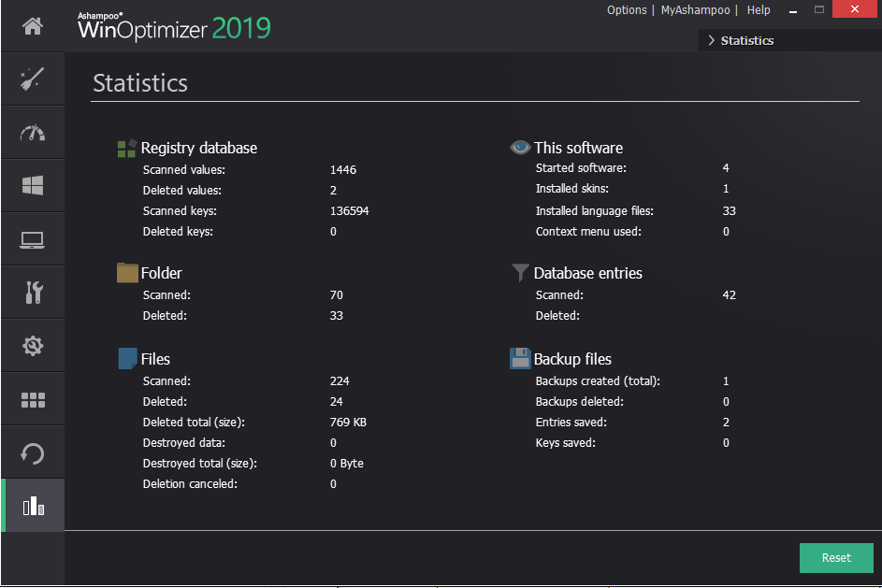Open the Options menu
Viewport: 882px width, 588px height.
tap(627, 10)
